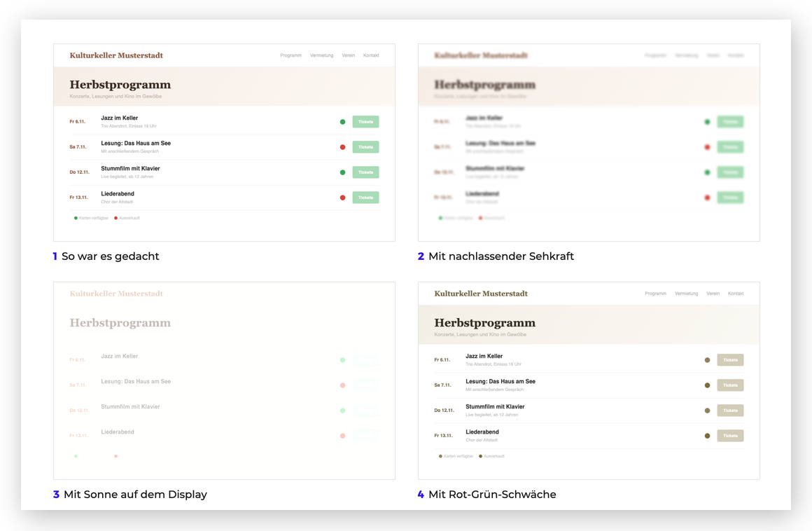Viewport: 812px width, 531px height.
Task: Click status dot beside Liederabend in mockup 4
Action: (707, 436)
